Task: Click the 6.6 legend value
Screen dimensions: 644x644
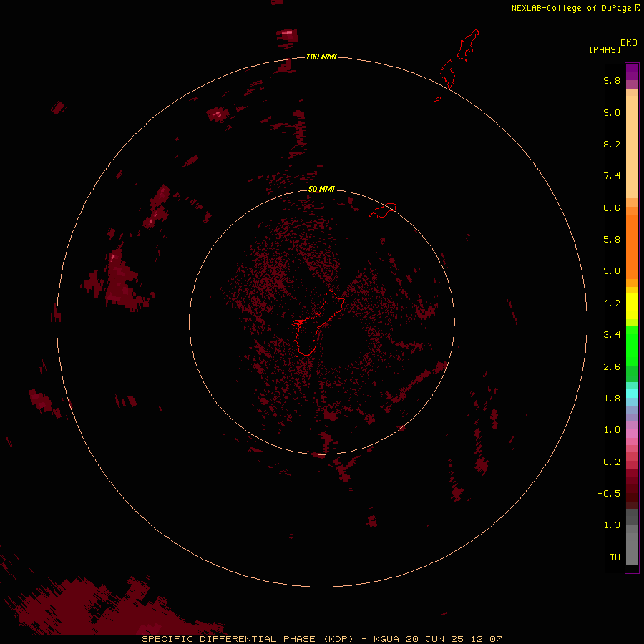Action: [612, 208]
